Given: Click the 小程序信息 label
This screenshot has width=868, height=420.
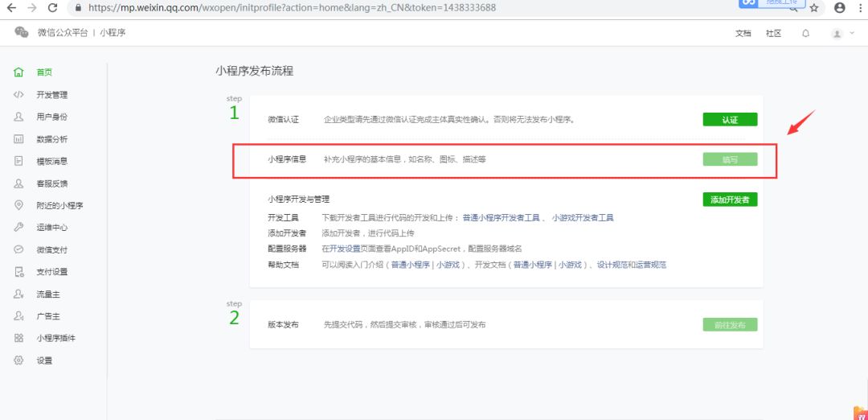Looking at the screenshot, I should point(287,159).
